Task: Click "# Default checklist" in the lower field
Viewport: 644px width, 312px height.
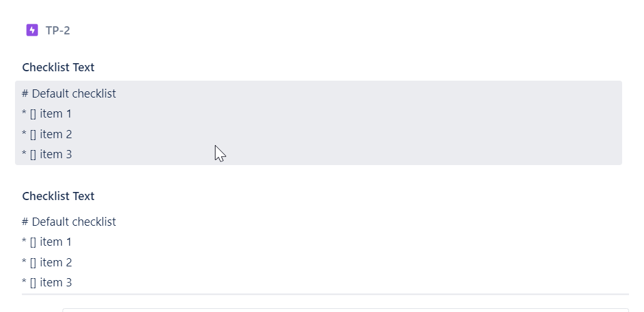Action: (69, 222)
